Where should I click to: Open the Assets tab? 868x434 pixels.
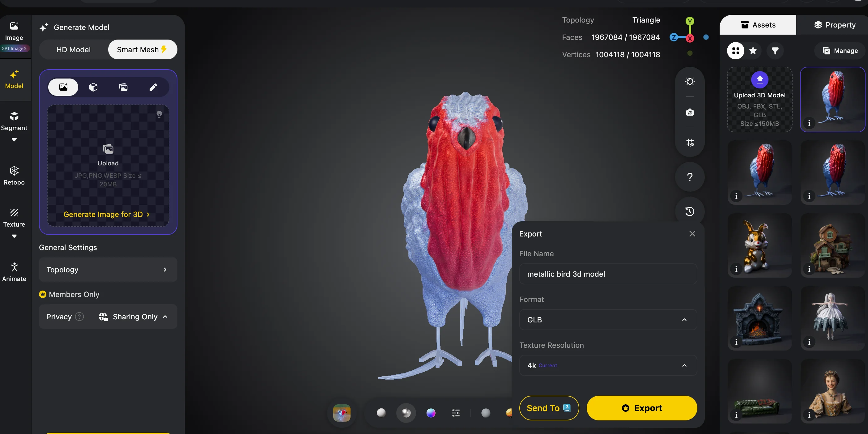point(758,25)
